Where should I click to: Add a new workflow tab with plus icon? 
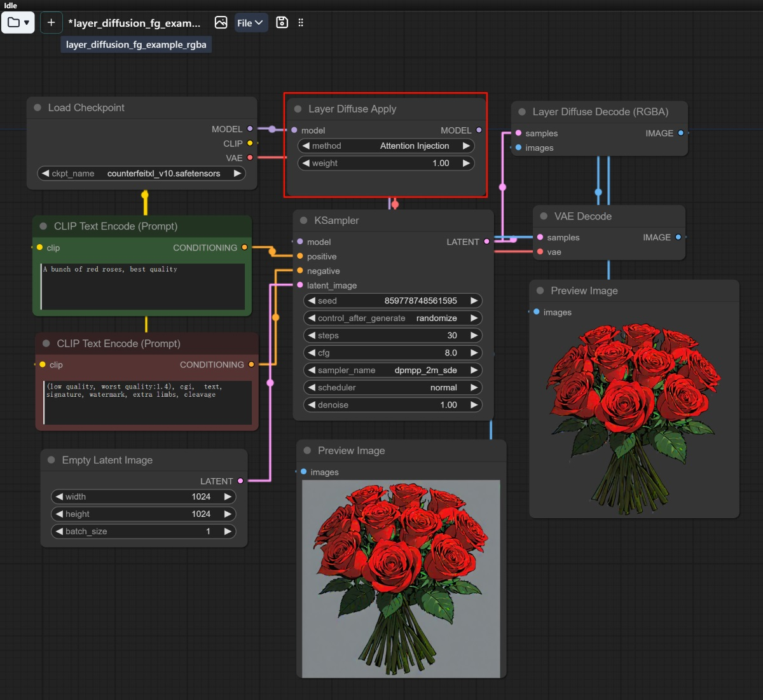tap(52, 23)
